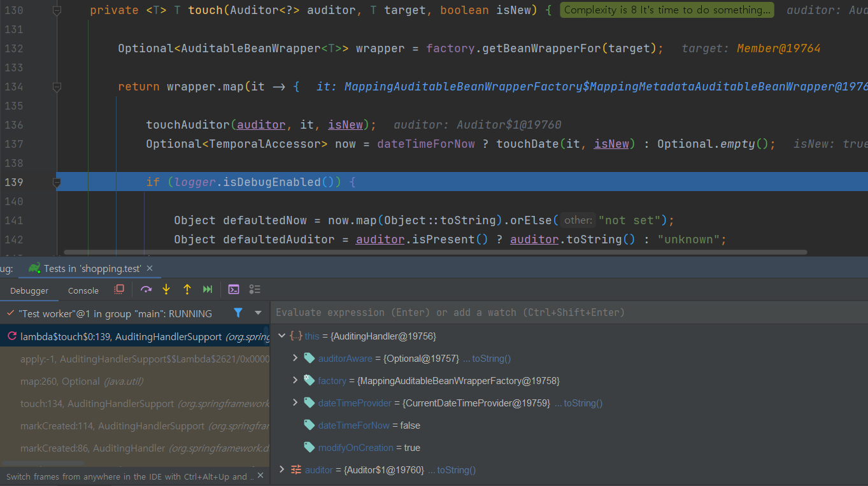Image resolution: width=868 pixels, height=486 pixels.
Task: Click the field icon beside factory
Action: click(309, 380)
